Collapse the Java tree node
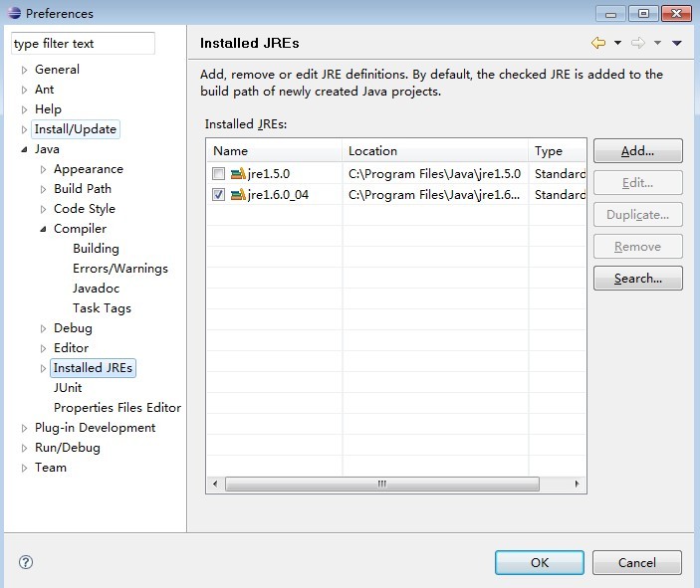The width and height of the screenshot is (700, 588). tap(24, 150)
